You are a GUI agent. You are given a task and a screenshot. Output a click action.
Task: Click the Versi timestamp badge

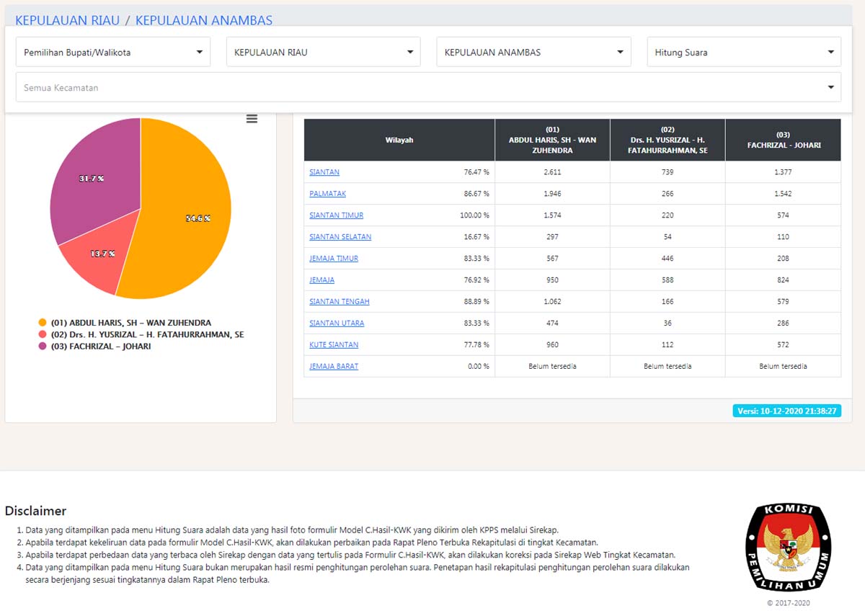(786, 411)
